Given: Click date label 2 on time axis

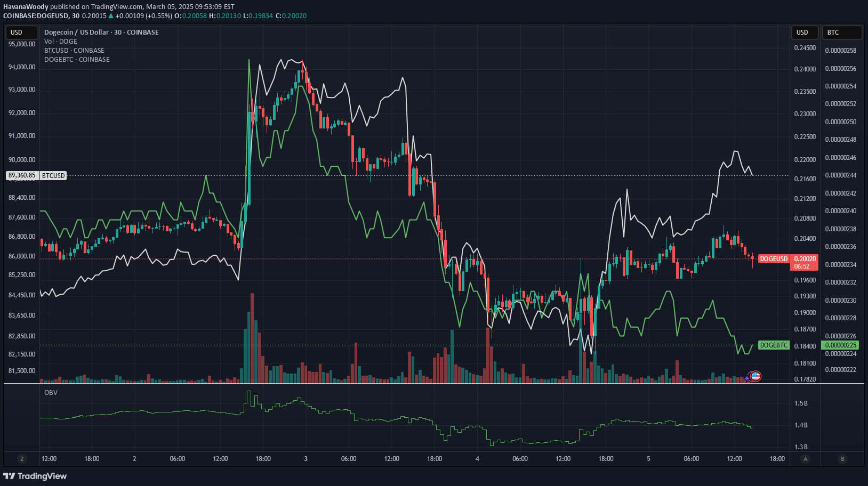Looking at the screenshot, I should [x=134, y=459].
